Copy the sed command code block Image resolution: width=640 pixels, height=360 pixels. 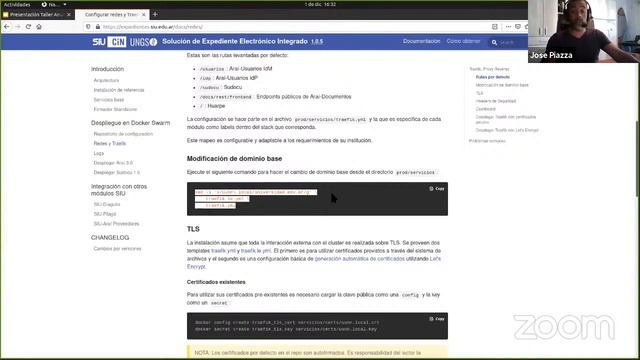click(437, 189)
